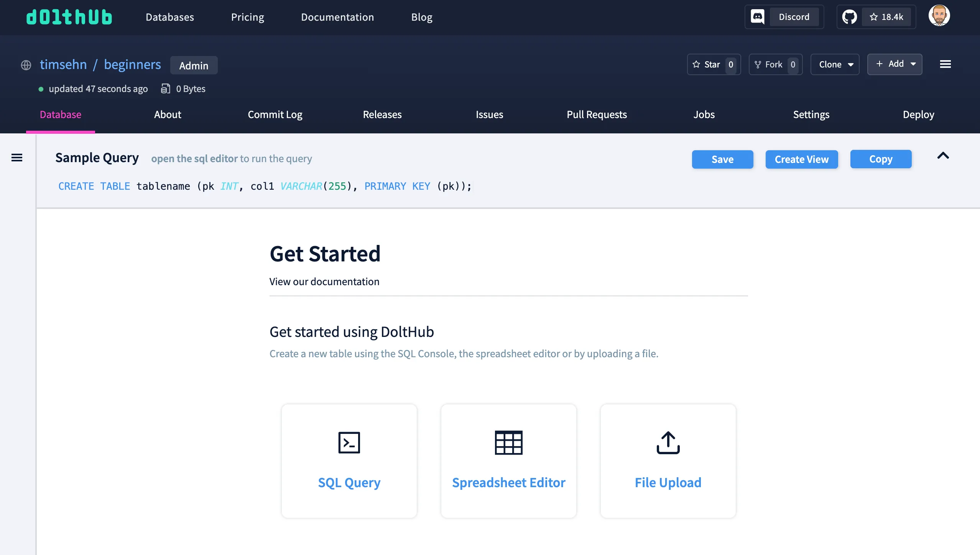Expand the Add dropdown

coord(895,64)
